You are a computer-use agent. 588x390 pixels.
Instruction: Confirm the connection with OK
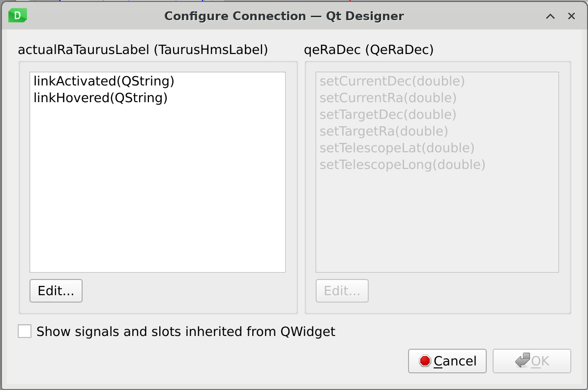click(531, 362)
